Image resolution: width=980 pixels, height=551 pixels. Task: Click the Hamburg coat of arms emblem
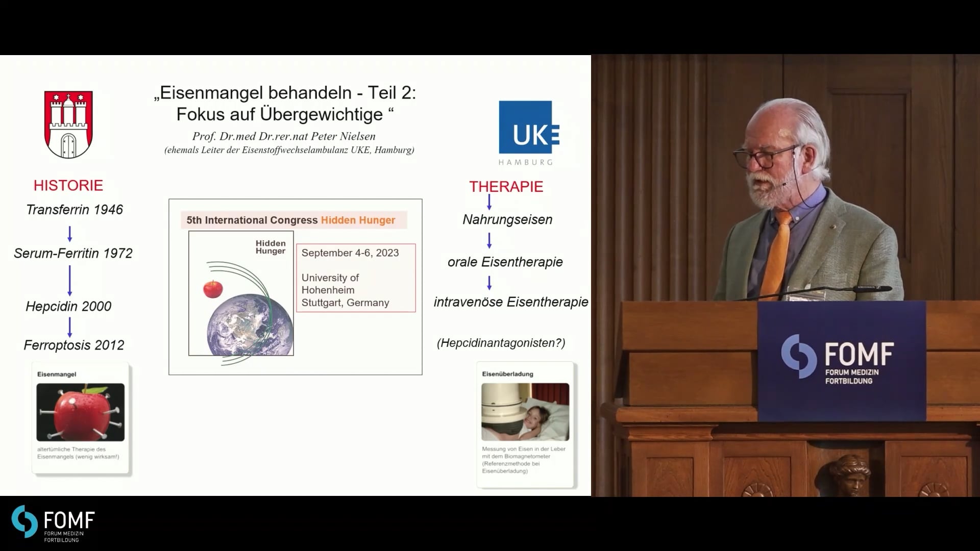pos(68,124)
